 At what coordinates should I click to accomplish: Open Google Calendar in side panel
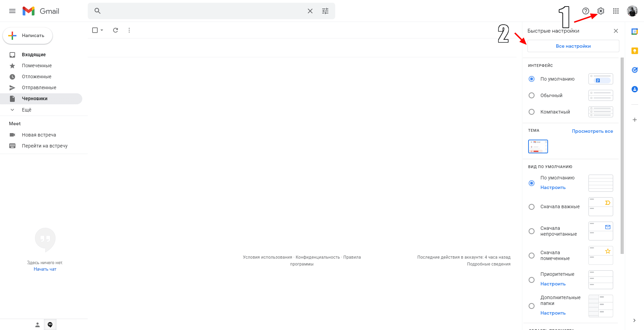click(x=634, y=32)
